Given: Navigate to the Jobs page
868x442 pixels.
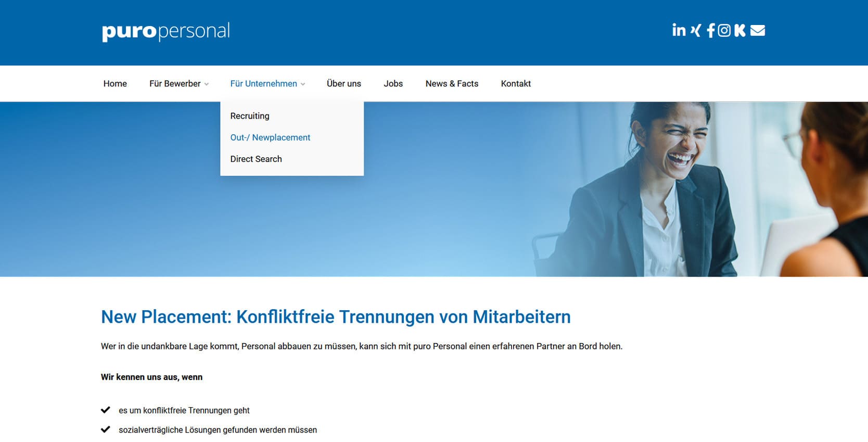Looking at the screenshot, I should [x=393, y=83].
